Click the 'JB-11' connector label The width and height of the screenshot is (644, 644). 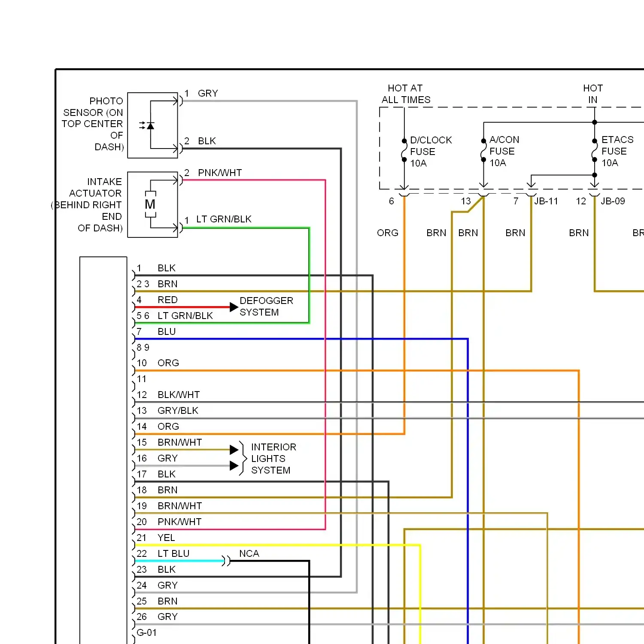coord(546,201)
